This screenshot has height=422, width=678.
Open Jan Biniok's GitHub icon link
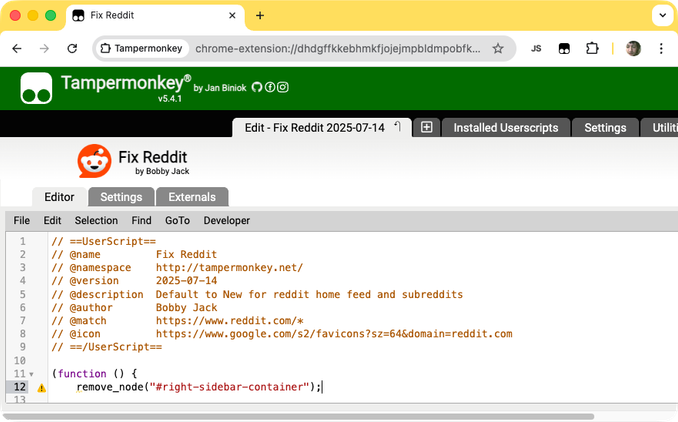(257, 87)
